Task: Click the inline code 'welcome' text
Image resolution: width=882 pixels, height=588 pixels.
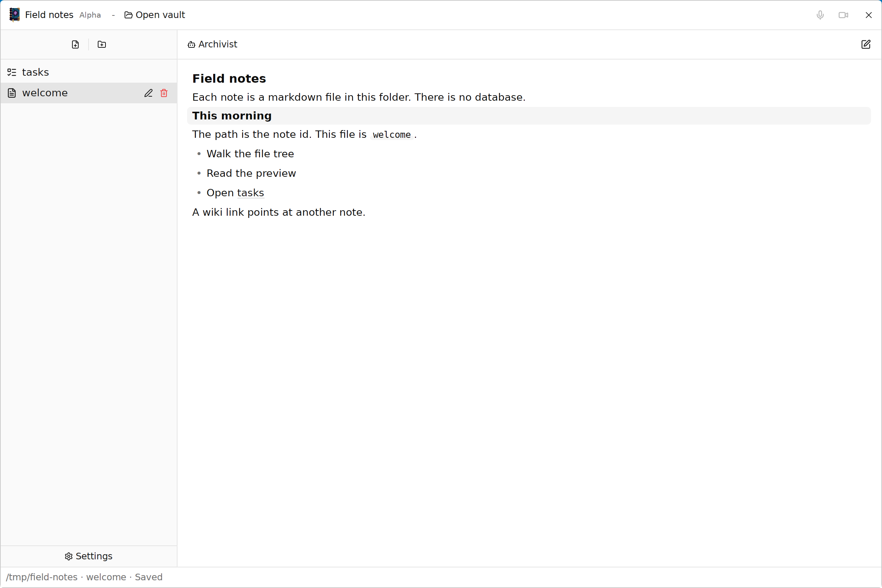Action: click(392, 135)
